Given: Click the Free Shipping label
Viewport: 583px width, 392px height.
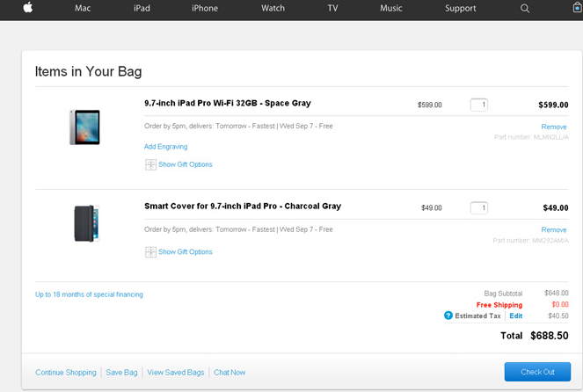Looking at the screenshot, I should pos(499,305).
